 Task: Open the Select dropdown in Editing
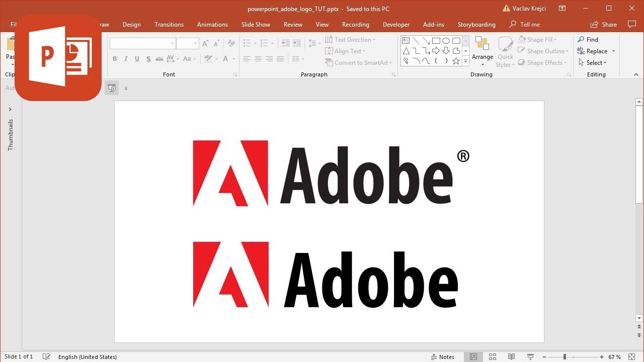(592, 63)
